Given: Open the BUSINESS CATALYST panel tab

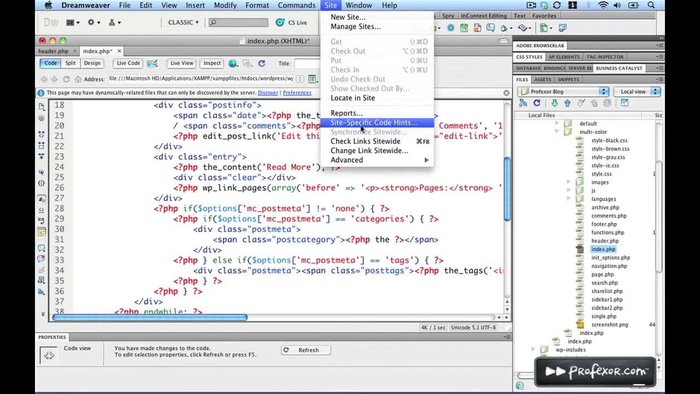Looking at the screenshot, I should (x=619, y=68).
